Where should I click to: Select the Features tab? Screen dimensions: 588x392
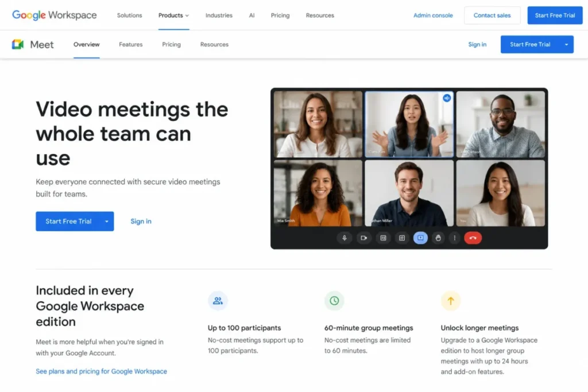(x=131, y=44)
